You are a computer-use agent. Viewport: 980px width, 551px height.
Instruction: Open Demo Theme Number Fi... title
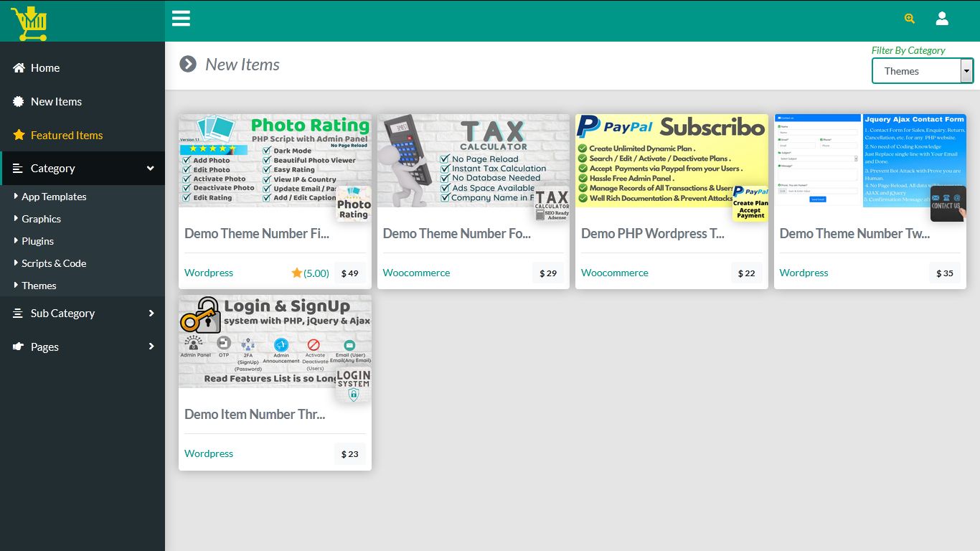pyautogui.click(x=257, y=233)
